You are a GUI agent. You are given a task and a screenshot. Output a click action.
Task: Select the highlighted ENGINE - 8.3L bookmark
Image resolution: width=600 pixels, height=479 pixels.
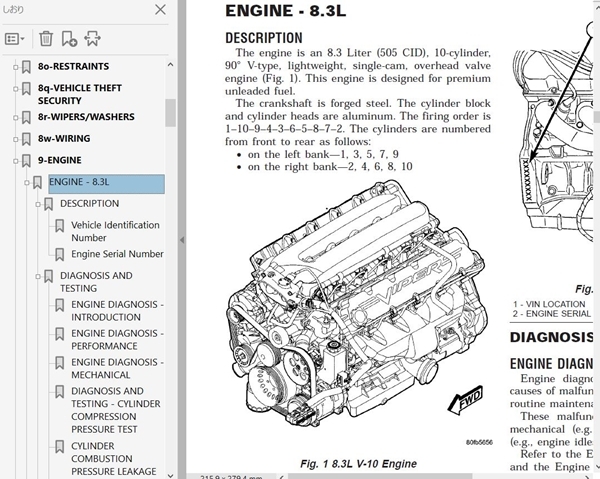point(107,184)
